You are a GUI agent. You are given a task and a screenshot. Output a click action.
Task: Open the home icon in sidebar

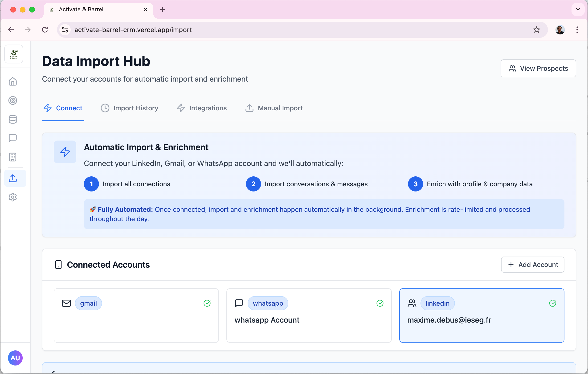13,81
